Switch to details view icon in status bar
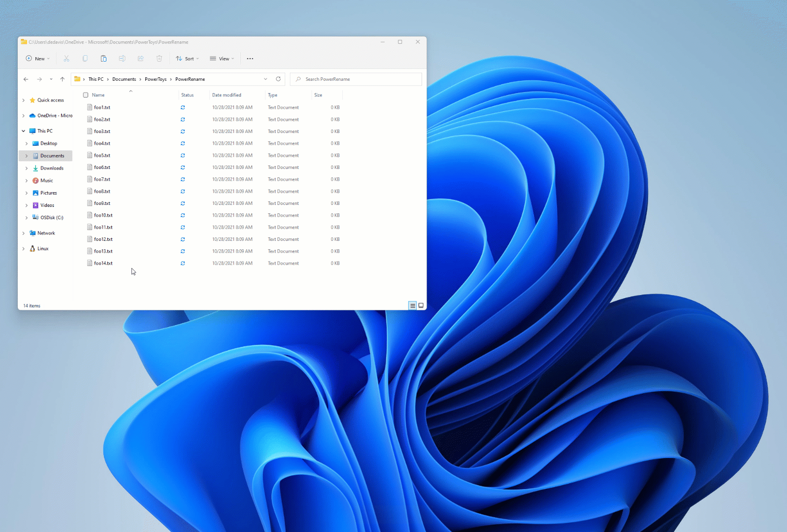The height and width of the screenshot is (532, 787). tap(413, 305)
